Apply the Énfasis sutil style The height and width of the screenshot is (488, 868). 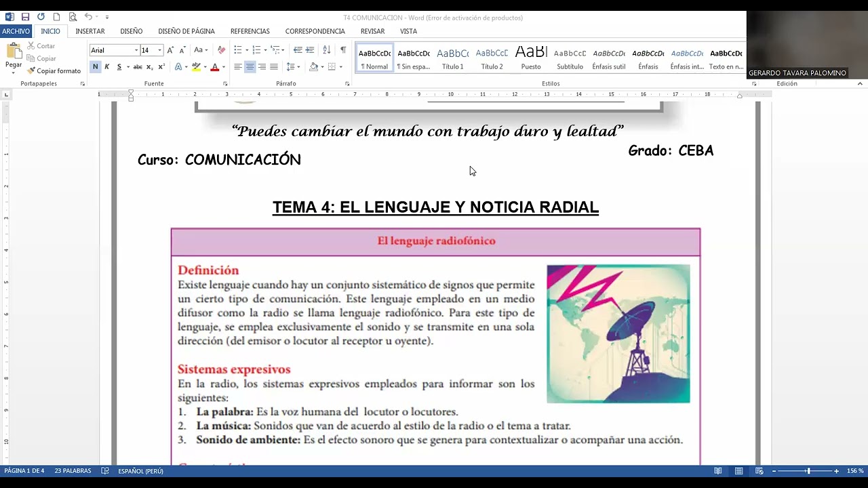(609, 58)
